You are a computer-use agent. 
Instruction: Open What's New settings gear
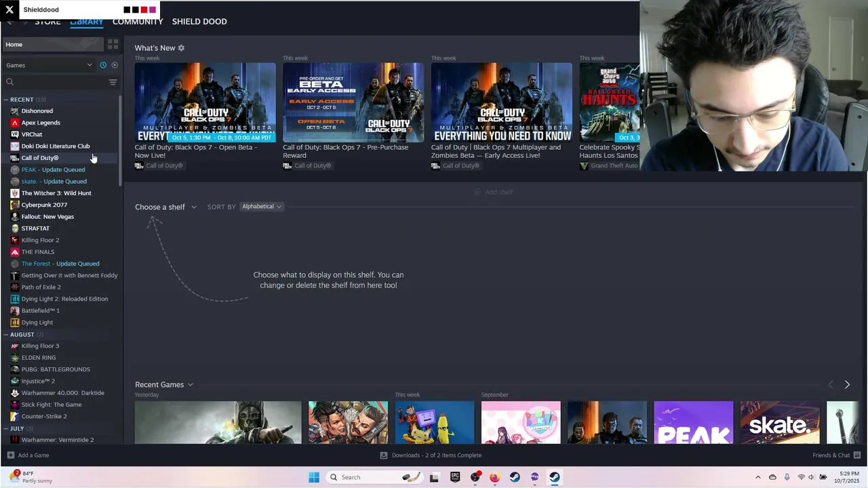[181, 48]
